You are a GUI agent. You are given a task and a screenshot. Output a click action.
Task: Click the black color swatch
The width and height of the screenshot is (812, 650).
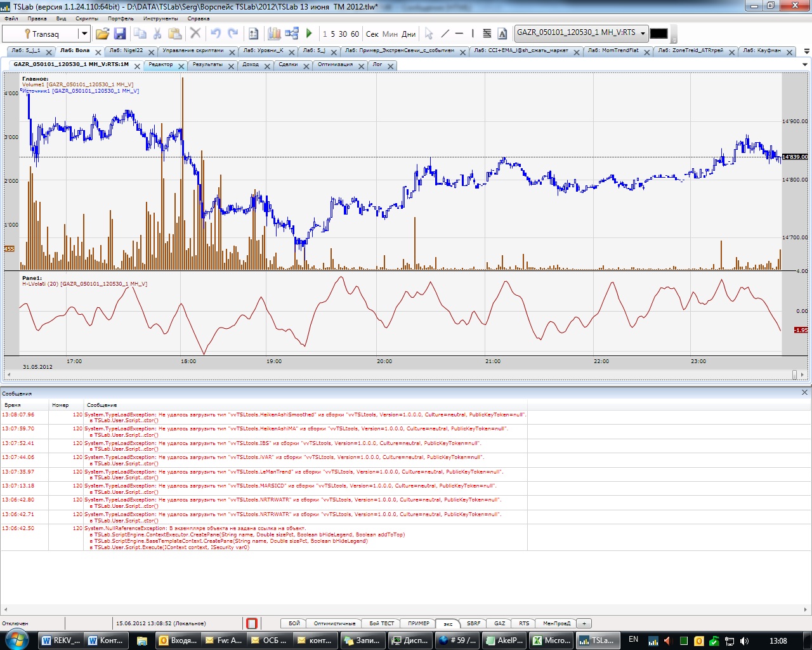658,34
